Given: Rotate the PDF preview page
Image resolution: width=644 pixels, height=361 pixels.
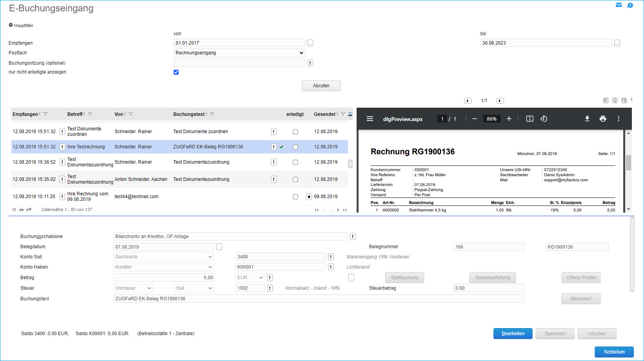Looking at the screenshot, I should pos(544,119).
